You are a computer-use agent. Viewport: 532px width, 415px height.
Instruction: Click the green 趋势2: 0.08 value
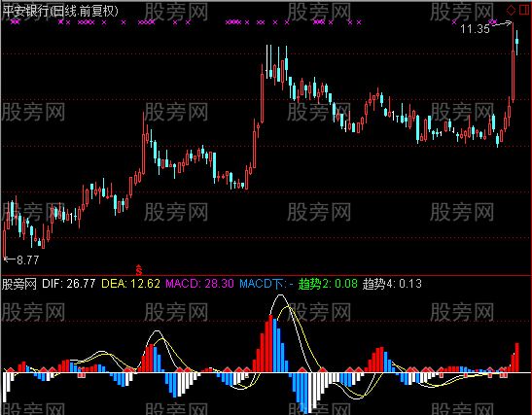[x=328, y=284]
